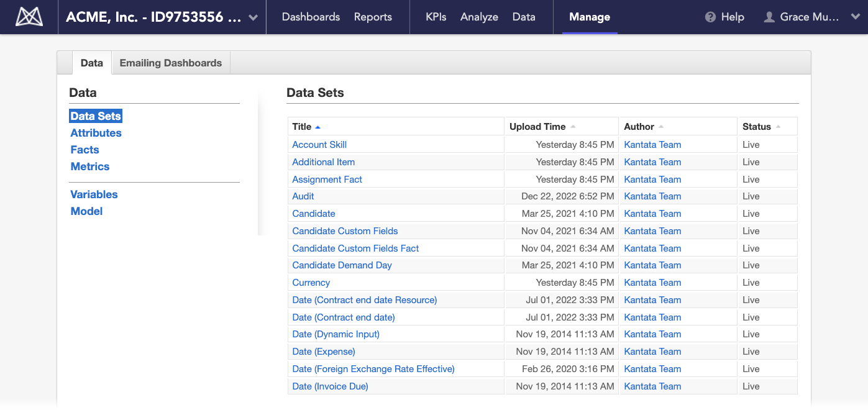Open Metrics from the left sidebar
The image size is (868, 410).
(89, 166)
